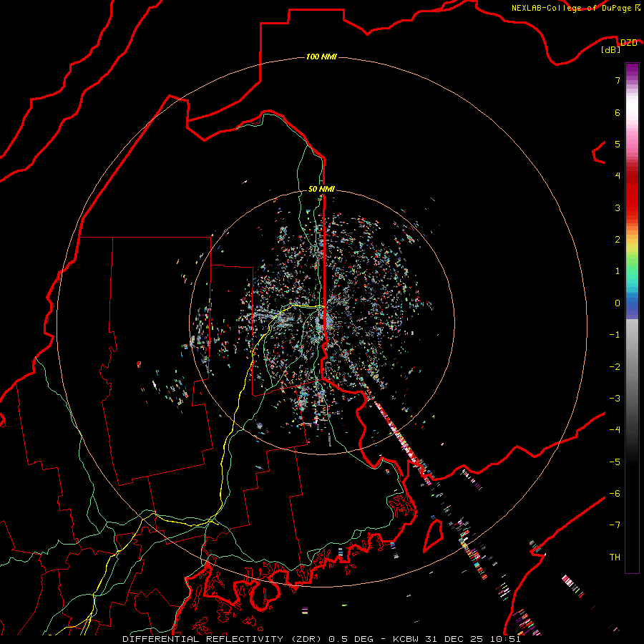Click the DZD product label above color scale
Viewport: 644px width, 644px height.
tap(628, 43)
